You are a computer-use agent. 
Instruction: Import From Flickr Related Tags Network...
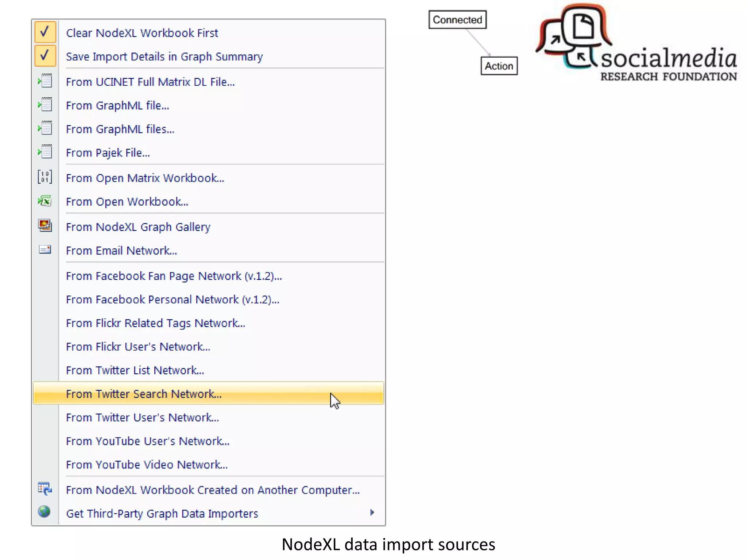pyautogui.click(x=155, y=323)
